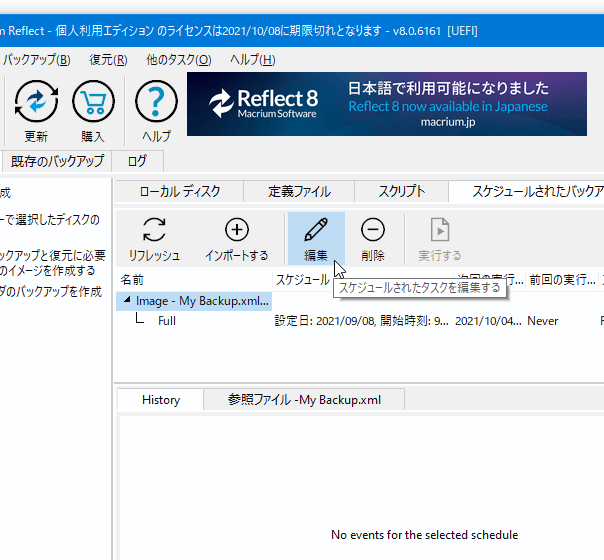The image size is (604, 560).
Task: Click the 削除 minus icon
Action: pos(372,230)
